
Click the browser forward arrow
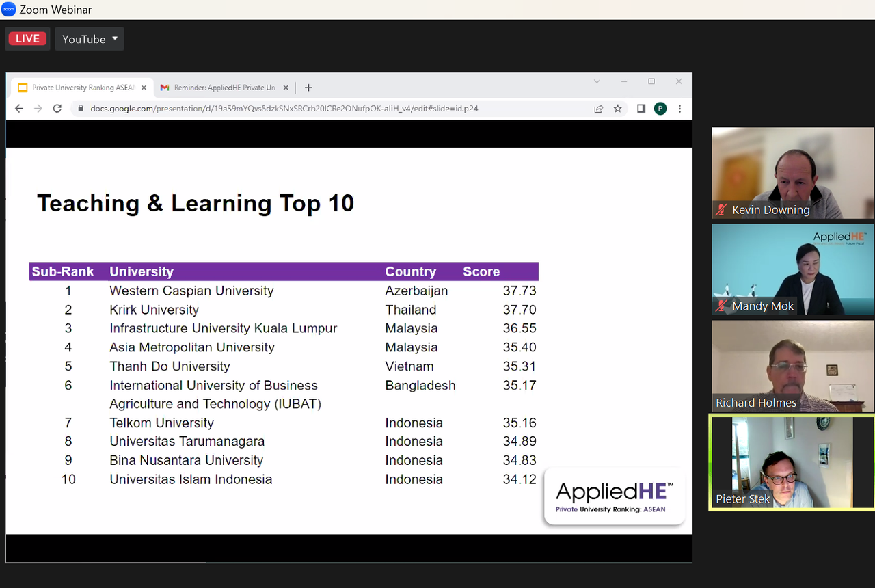click(x=38, y=109)
